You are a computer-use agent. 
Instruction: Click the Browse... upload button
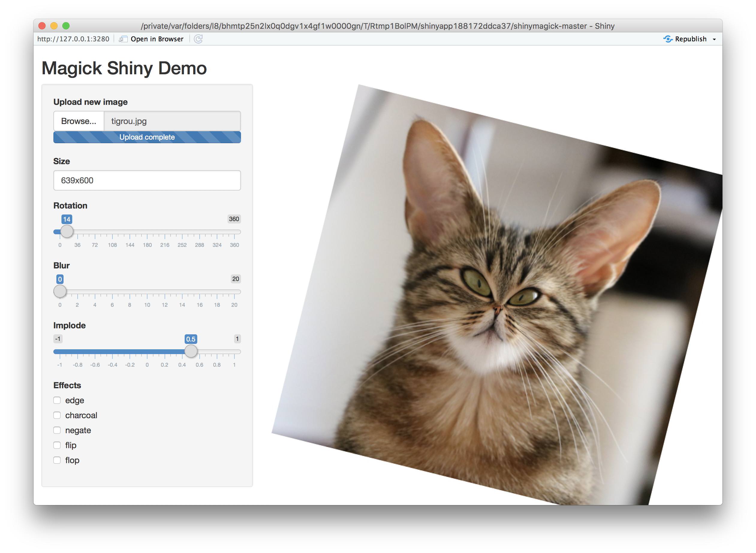pyautogui.click(x=79, y=121)
